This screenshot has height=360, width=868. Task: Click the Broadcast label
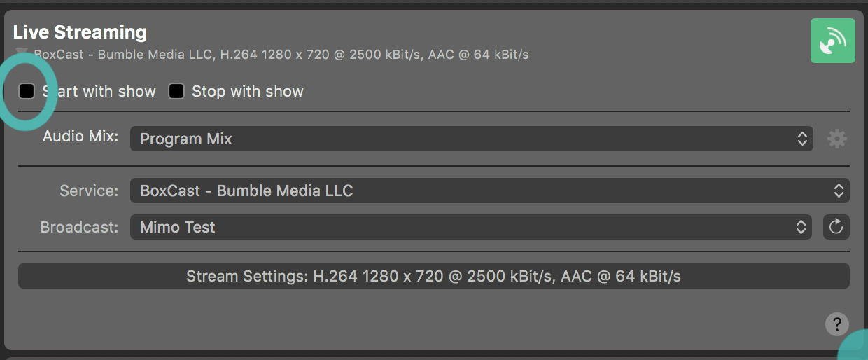pos(79,227)
